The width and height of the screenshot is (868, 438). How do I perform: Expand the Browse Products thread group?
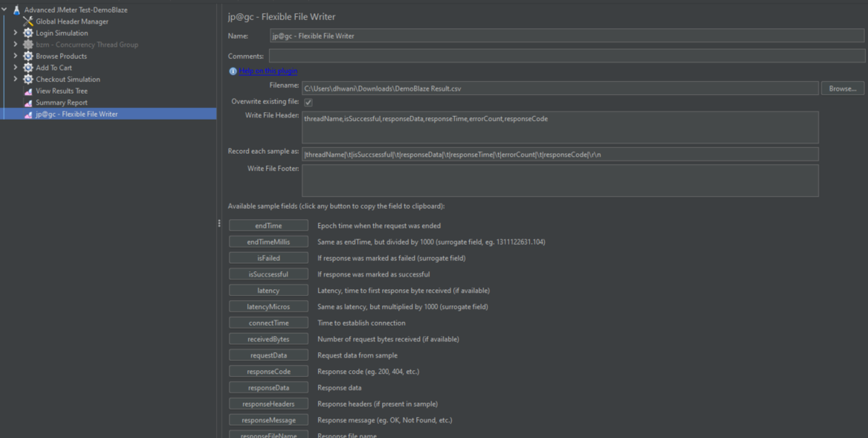15,56
